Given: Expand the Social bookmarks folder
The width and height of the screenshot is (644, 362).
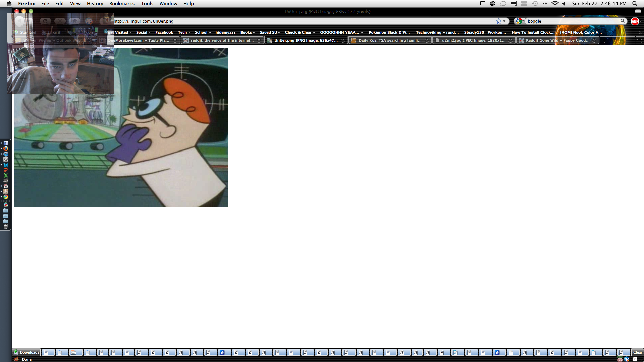Looking at the screenshot, I should tap(143, 32).
